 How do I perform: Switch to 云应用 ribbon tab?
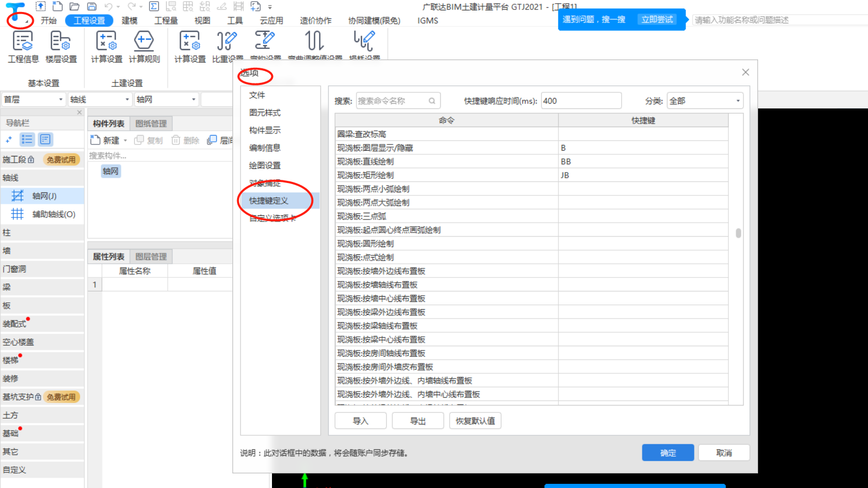pos(271,21)
